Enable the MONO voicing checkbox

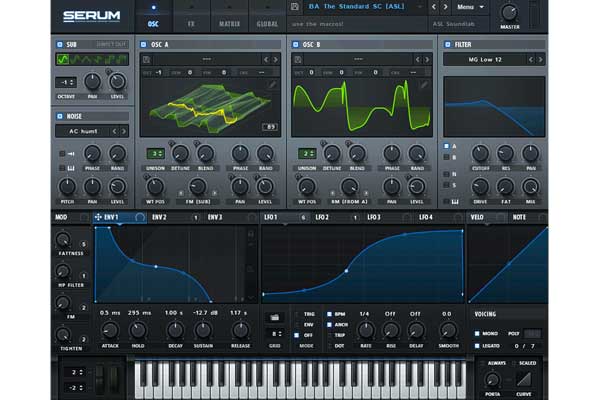[477, 333]
